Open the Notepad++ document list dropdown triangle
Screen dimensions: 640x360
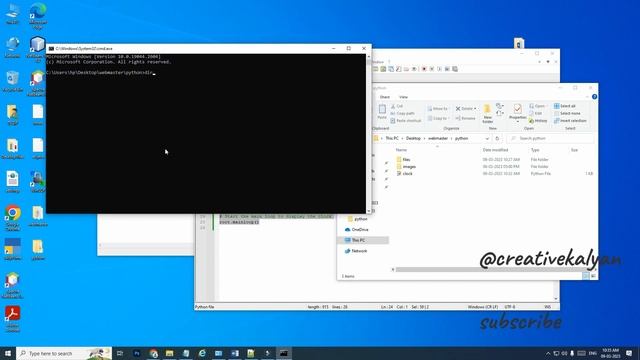(548, 62)
